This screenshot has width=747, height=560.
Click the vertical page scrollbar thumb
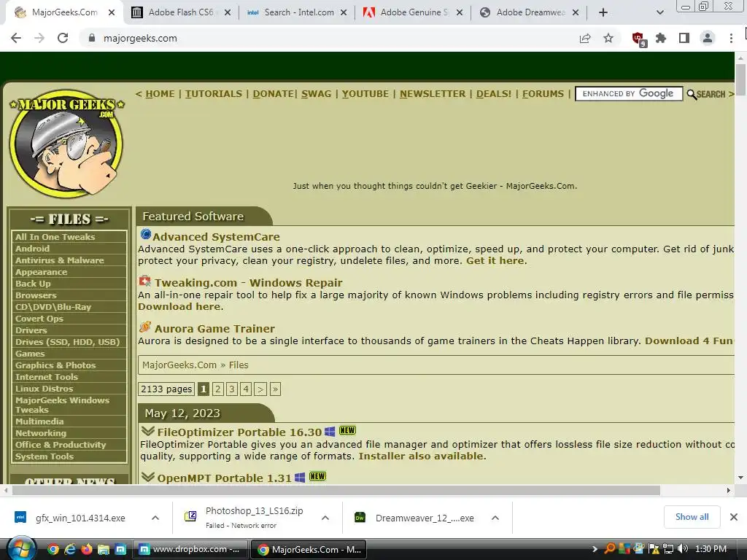[740, 79]
